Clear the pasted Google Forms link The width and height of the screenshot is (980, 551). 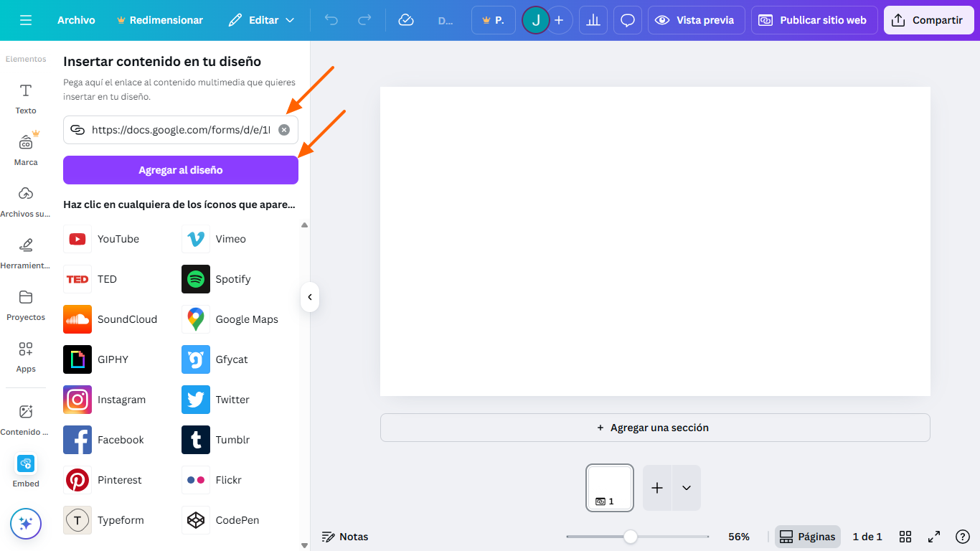tap(284, 130)
